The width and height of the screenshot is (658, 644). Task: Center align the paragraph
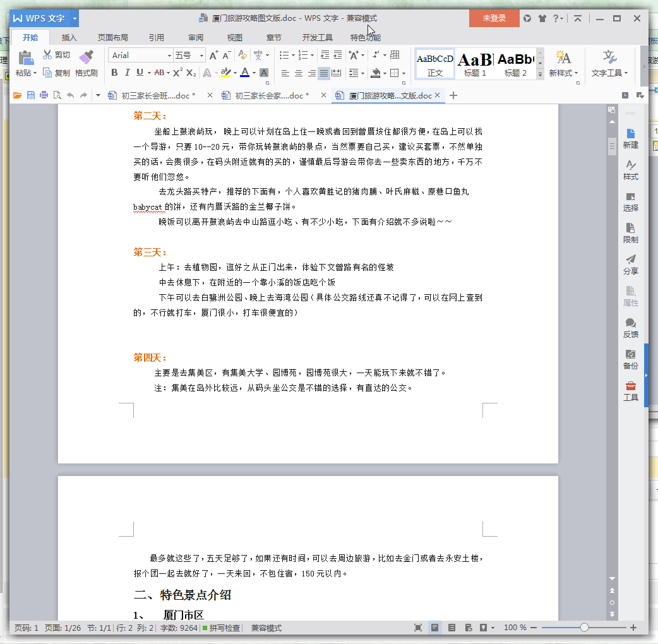tap(298, 73)
